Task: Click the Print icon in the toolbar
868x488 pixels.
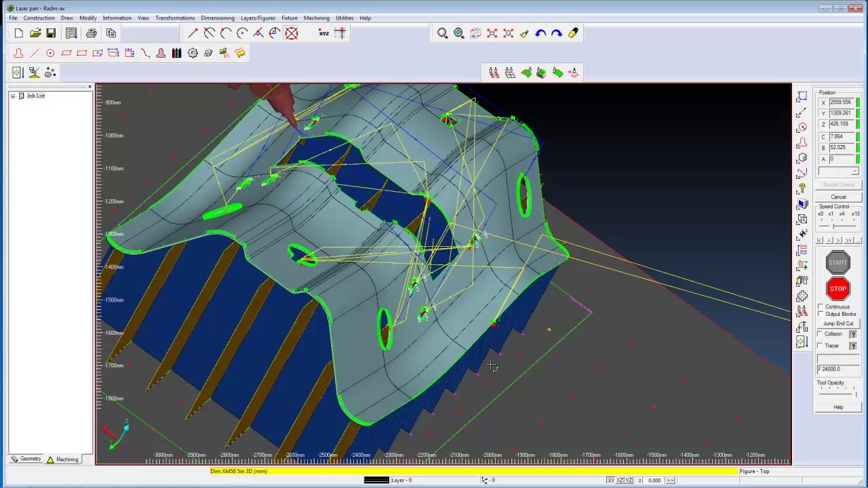Action: pyautogui.click(x=92, y=33)
